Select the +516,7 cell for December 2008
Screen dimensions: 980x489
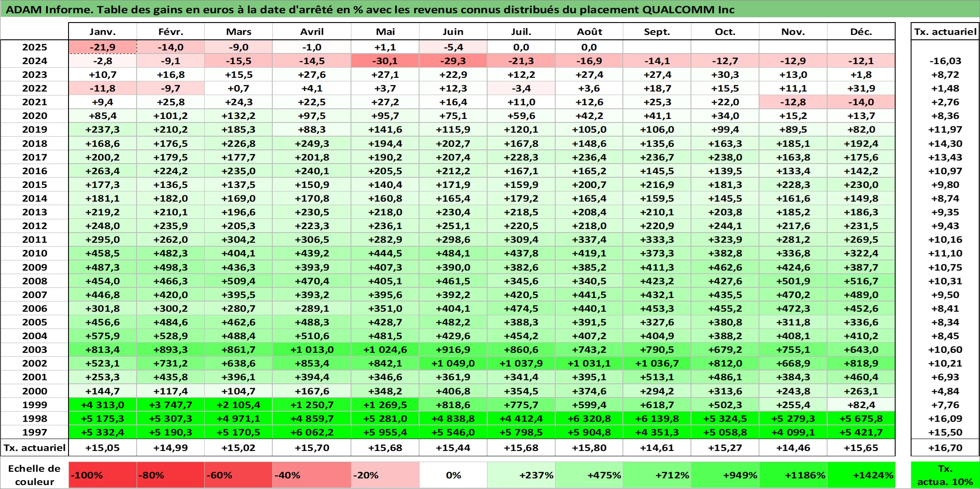[861, 281]
